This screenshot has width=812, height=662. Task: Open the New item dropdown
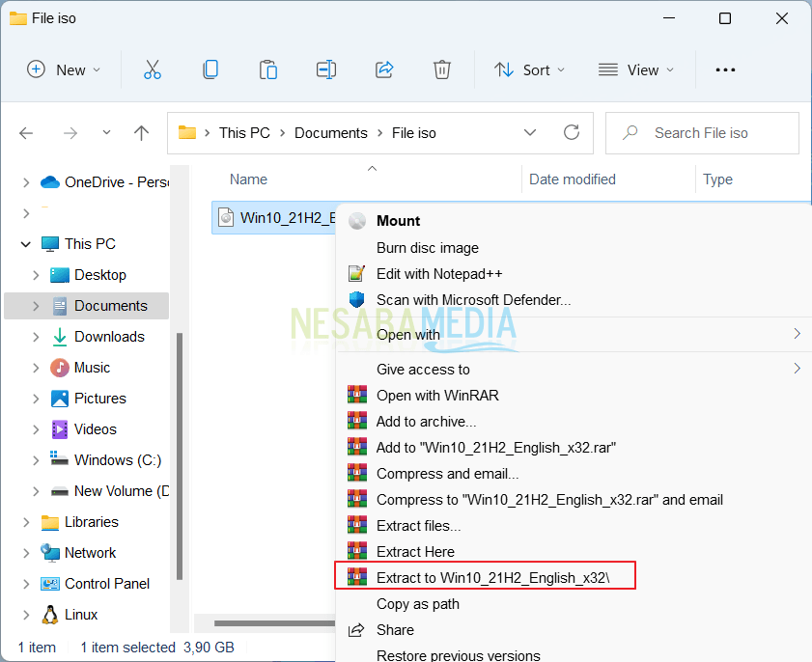[64, 69]
